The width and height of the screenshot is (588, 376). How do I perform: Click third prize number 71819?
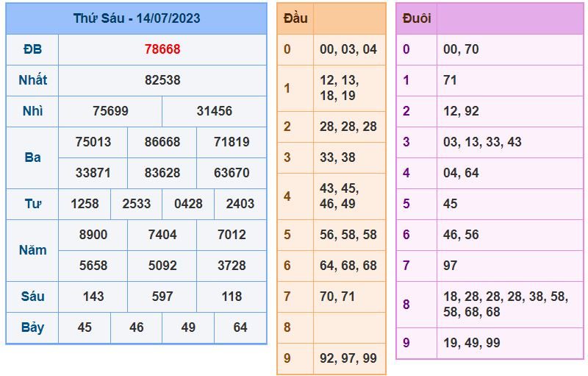(232, 142)
